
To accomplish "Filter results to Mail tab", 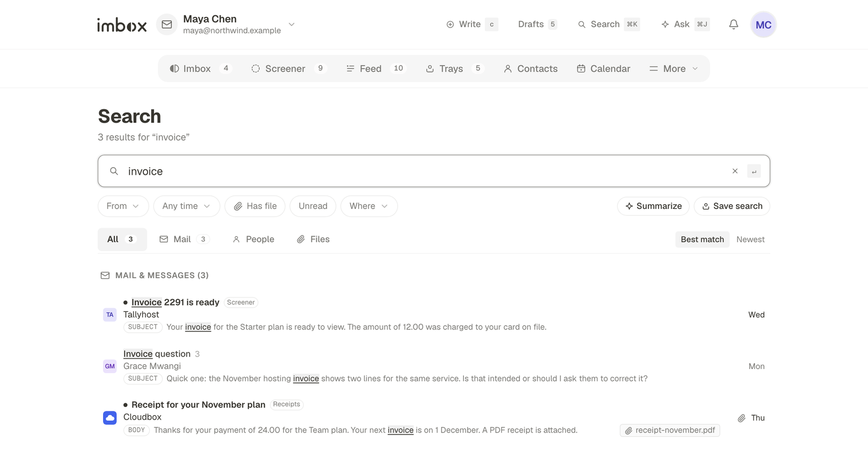I will 184,239.
